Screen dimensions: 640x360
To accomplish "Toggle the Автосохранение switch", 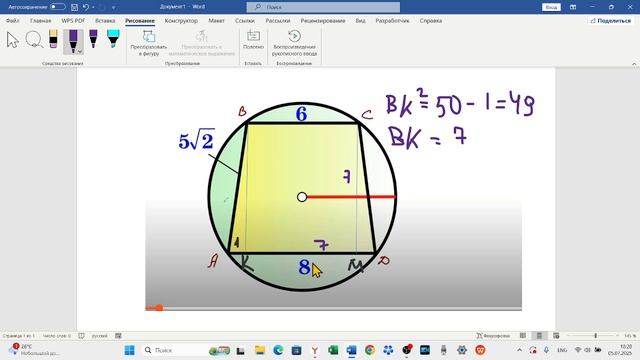I will (58, 7).
